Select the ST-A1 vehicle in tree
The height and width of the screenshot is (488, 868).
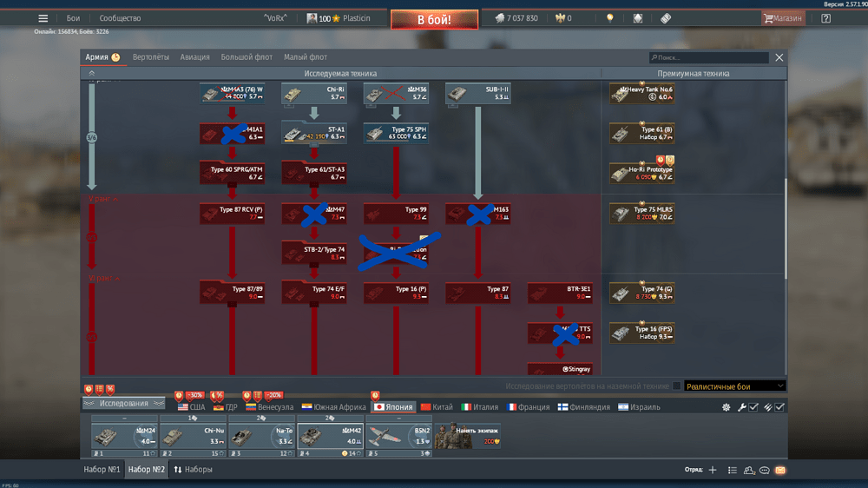(x=314, y=133)
